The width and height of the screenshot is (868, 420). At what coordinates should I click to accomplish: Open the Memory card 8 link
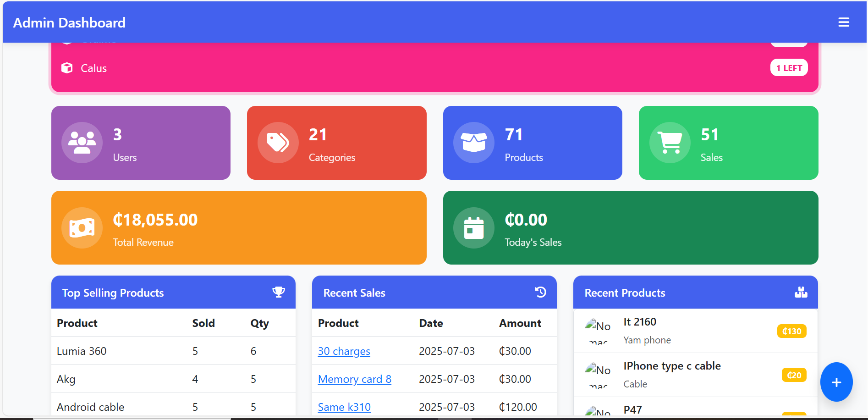click(354, 379)
